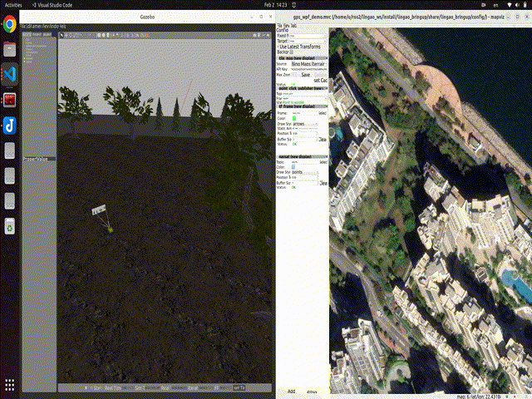Viewport: 532px width, 399px height.
Task: Open the File menu in mapviz
Action: click(x=279, y=26)
